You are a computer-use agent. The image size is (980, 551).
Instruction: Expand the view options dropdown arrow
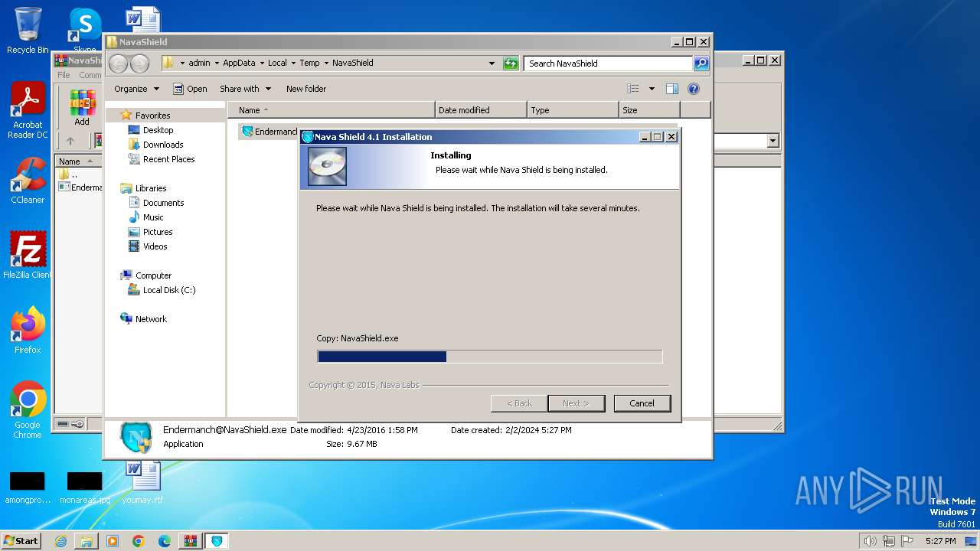point(652,89)
